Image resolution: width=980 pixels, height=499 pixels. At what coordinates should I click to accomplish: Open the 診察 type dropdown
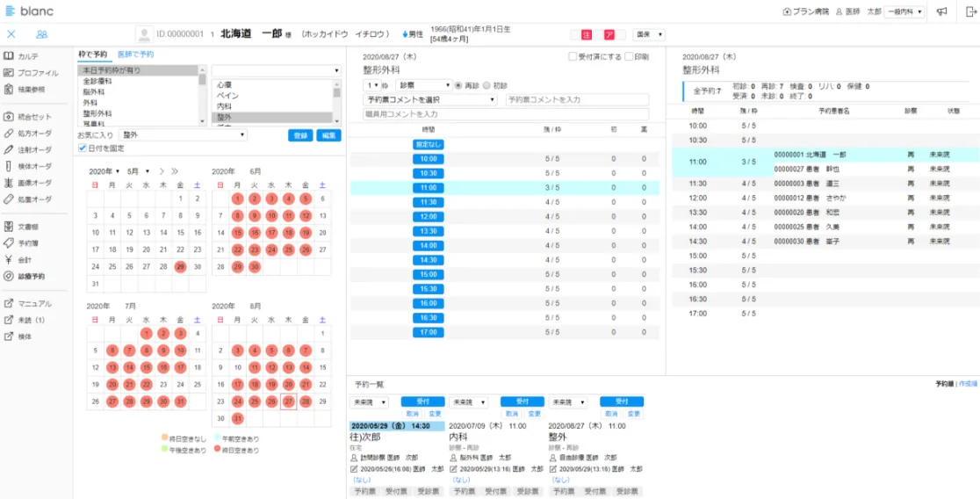423,85
